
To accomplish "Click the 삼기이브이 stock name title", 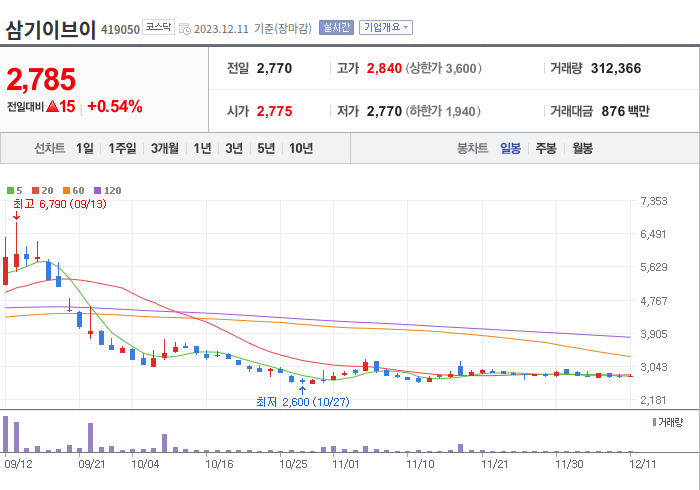I will pos(51,30).
